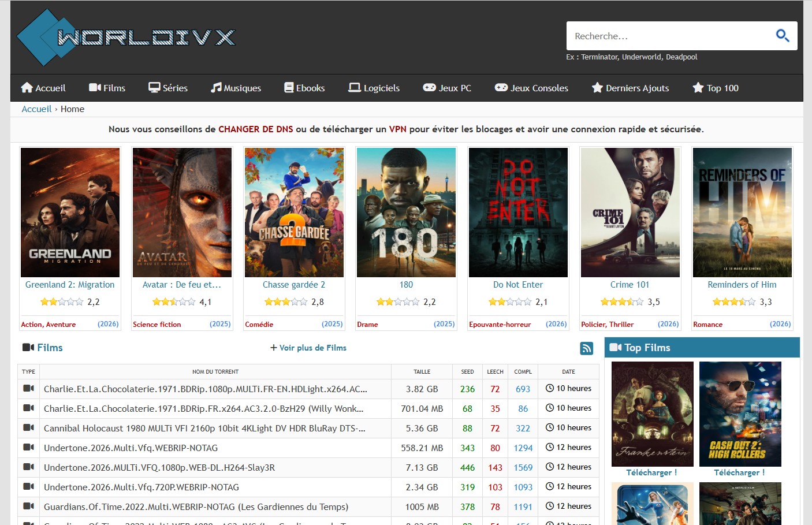
Task: Select Logiciels in the navigation bar
Action: point(374,88)
